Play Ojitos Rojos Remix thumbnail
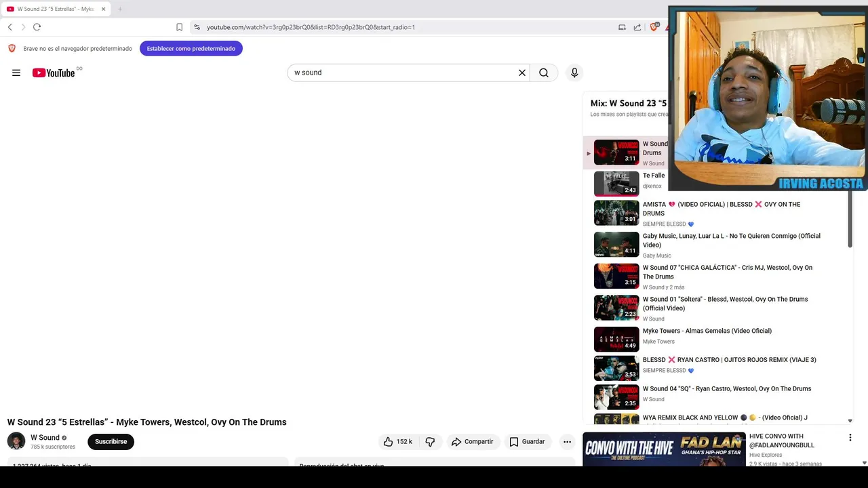Viewport: 868px width, 488px height. click(x=616, y=369)
